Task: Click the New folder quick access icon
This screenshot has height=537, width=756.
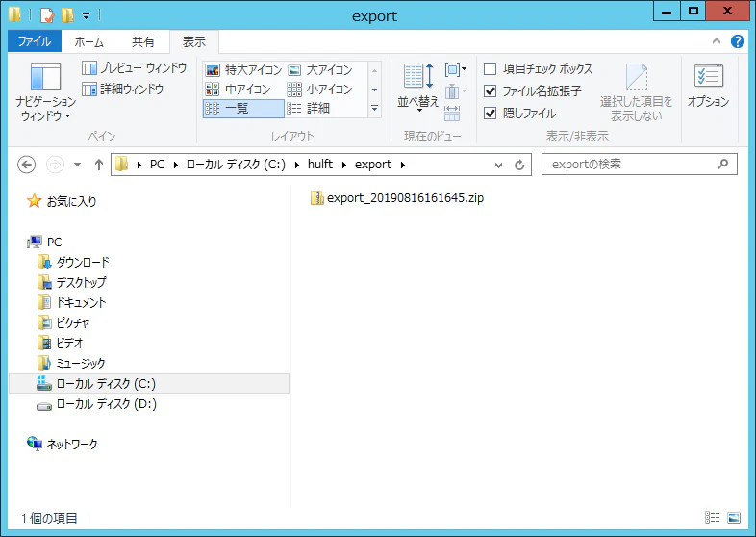Action: tap(67, 15)
